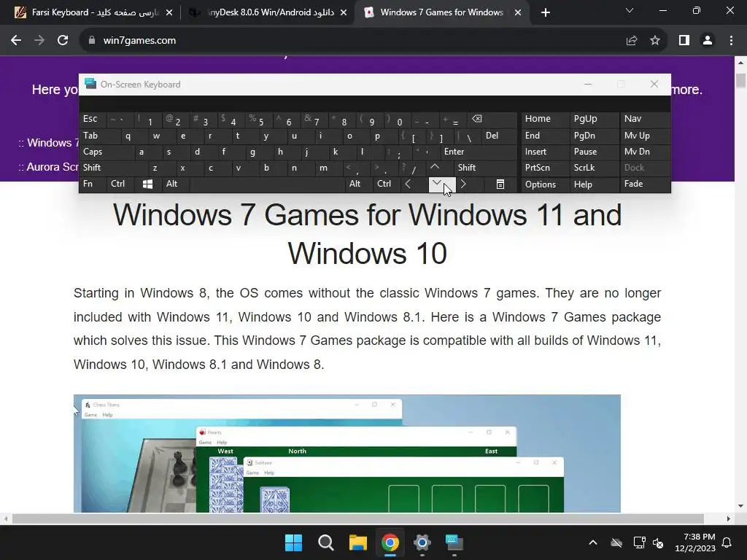This screenshot has width=747, height=560.
Task: Click the left arrow key on keyboard
Action: click(409, 184)
